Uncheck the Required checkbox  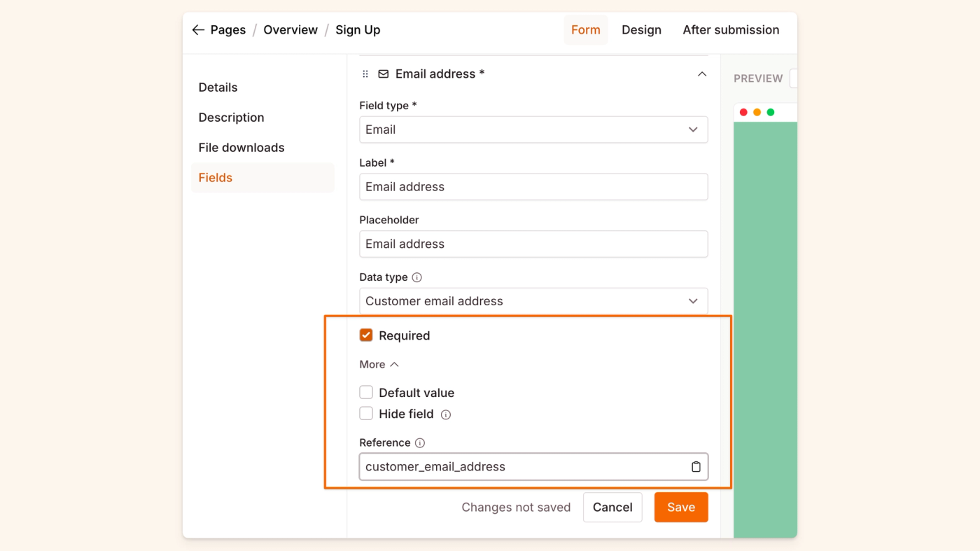point(366,335)
